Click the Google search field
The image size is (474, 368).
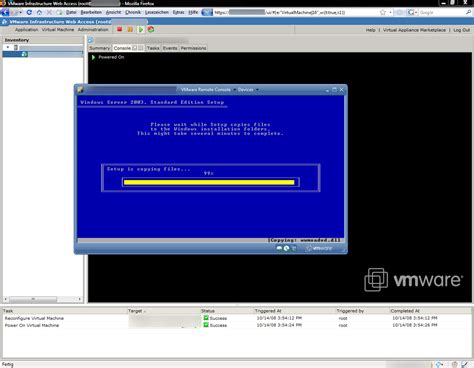point(442,12)
